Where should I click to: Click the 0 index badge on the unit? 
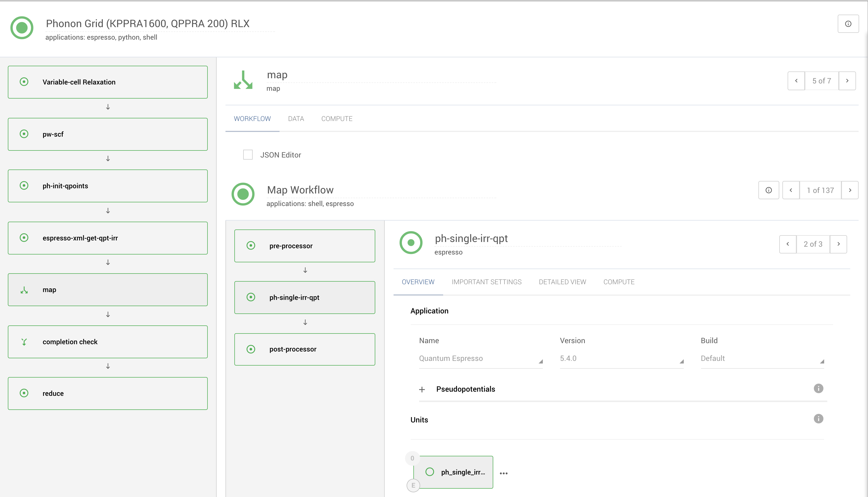(412, 458)
